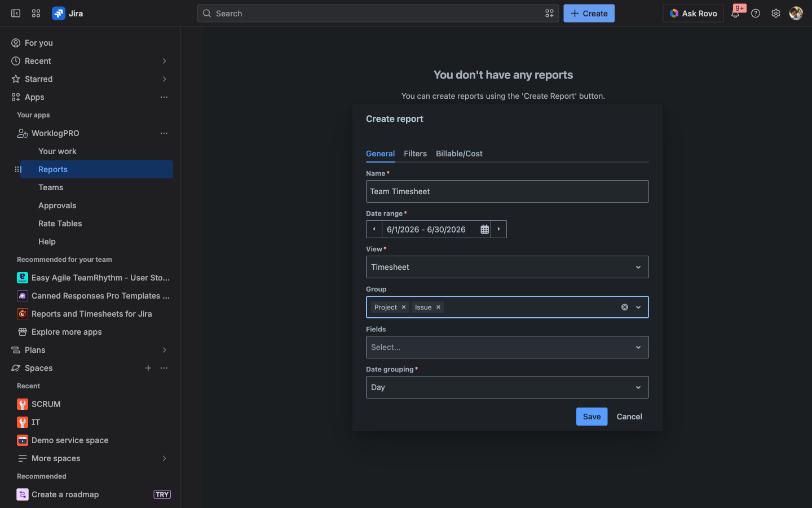Screen dimensions: 812x508
Task: Remove the Issue group tag
Action: coord(438,307)
